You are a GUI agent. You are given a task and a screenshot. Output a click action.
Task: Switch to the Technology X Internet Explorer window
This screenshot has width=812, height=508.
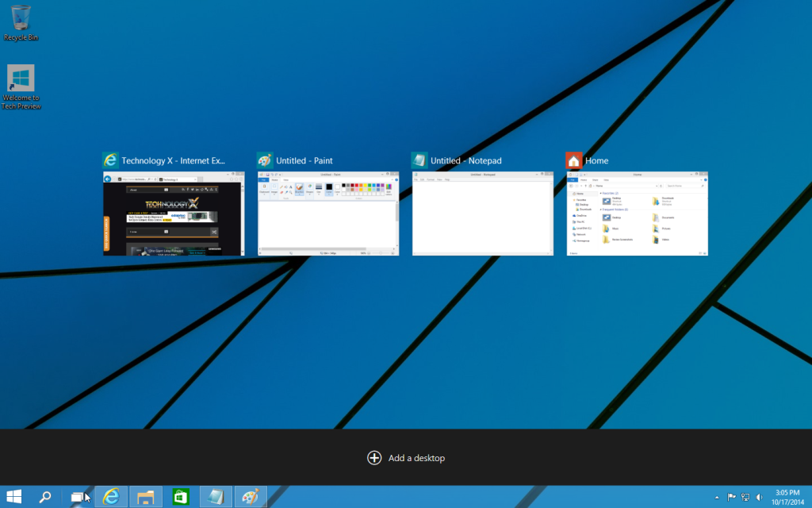(174, 214)
